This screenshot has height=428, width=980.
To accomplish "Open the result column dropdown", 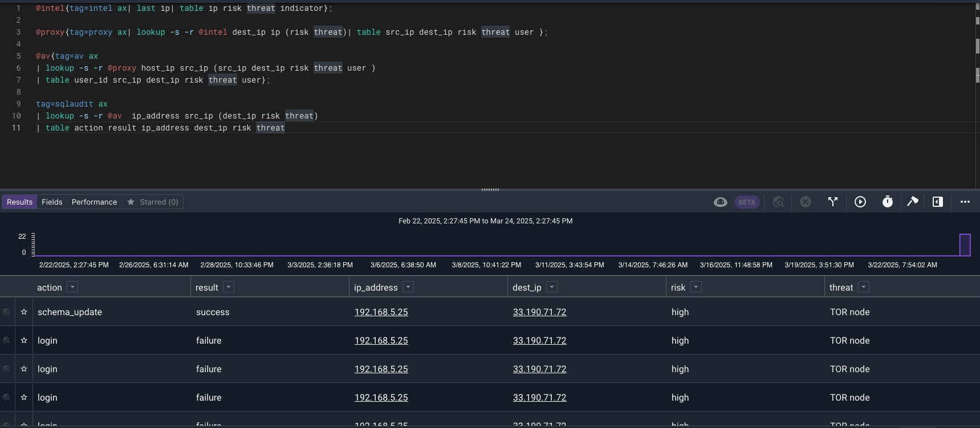I will 229,287.
